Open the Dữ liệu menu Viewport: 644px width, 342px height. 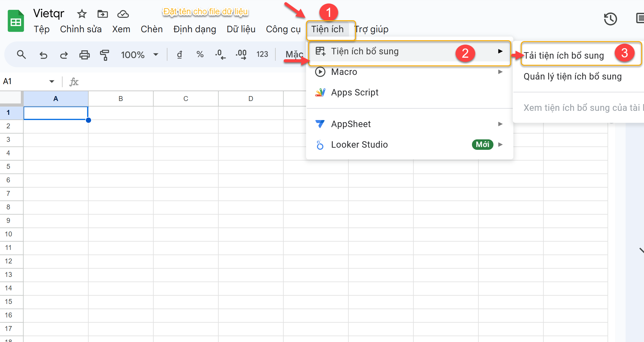[241, 29]
